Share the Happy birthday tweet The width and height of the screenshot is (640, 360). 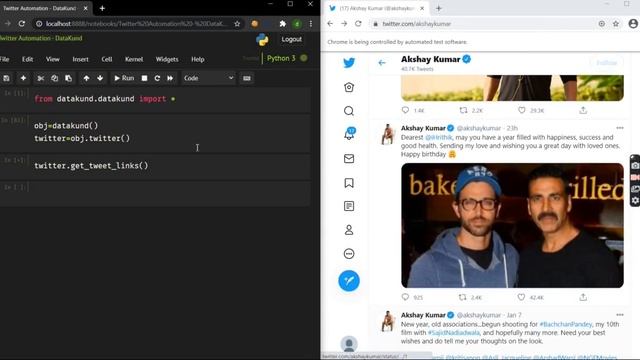pyautogui.click(x=583, y=297)
